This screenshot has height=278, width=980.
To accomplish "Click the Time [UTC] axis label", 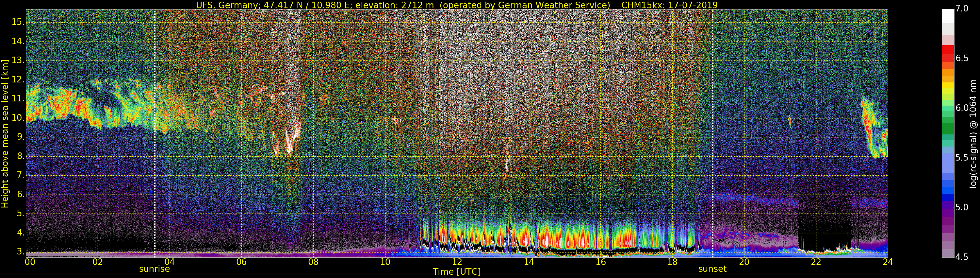I will click(x=457, y=272).
